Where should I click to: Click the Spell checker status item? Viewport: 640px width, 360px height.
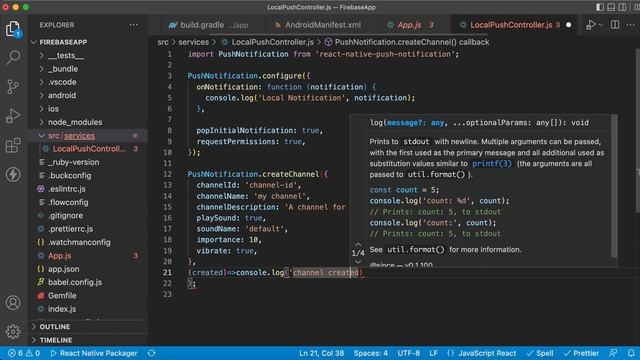coord(540,353)
